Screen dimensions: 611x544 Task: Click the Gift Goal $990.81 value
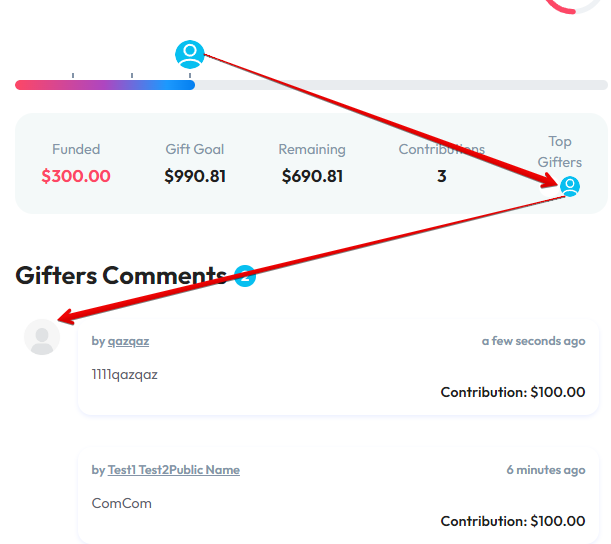point(195,176)
